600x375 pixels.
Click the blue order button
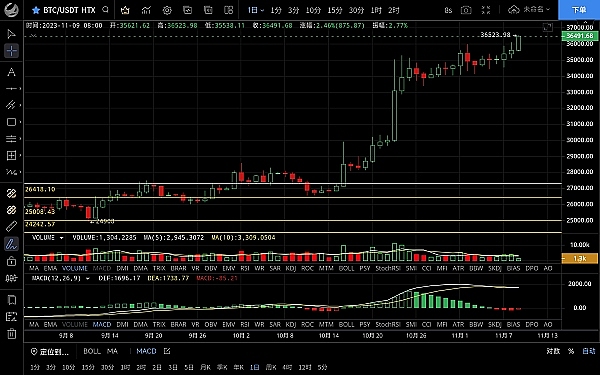tap(579, 10)
